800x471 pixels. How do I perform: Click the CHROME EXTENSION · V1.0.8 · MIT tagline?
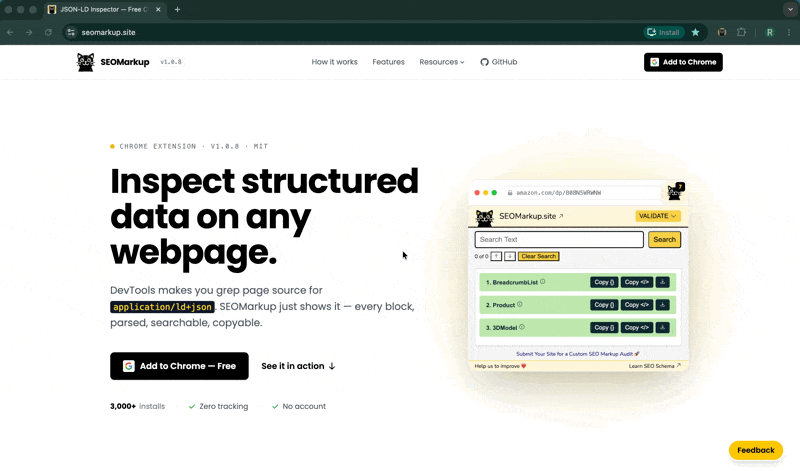coord(189,146)
